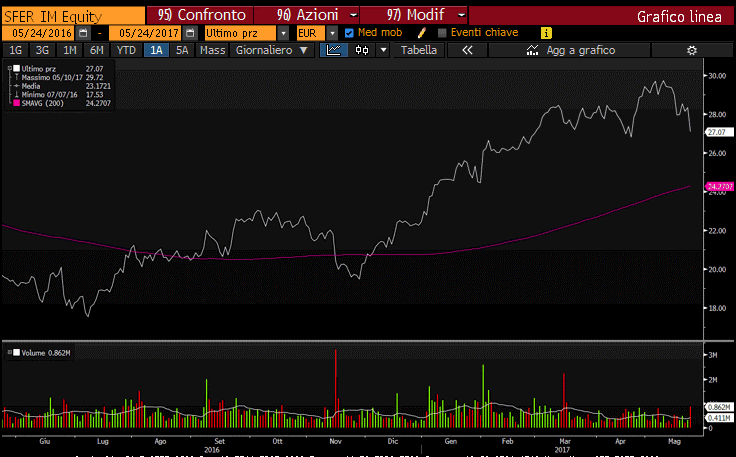Screen dimensions: 736x457
Task: Select the 1M time range tab
Action: (69, 50)
